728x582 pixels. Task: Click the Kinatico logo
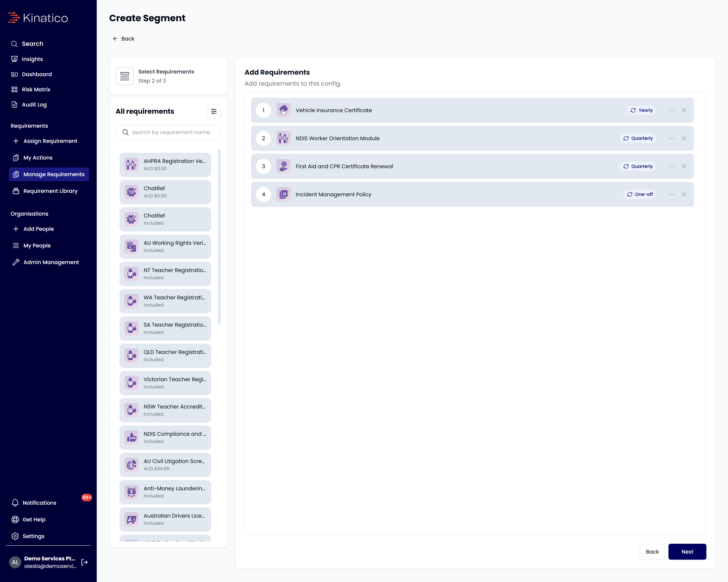38,18
